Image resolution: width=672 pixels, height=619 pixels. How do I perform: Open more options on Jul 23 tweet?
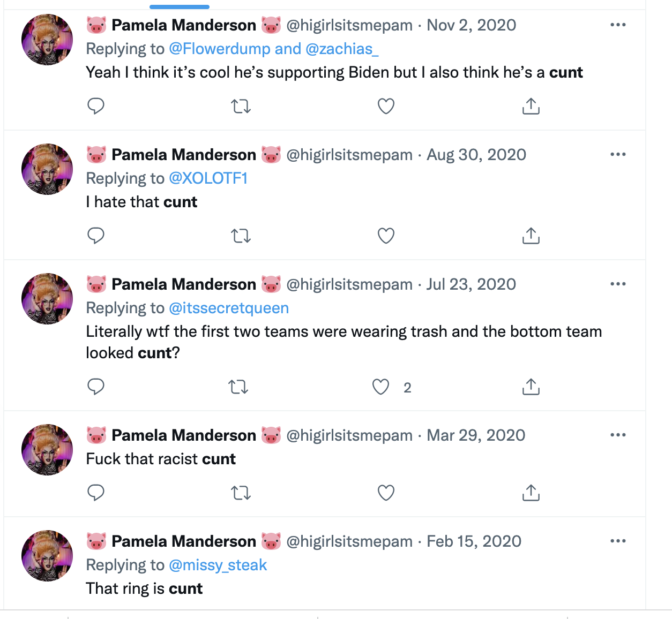(618, 284)
